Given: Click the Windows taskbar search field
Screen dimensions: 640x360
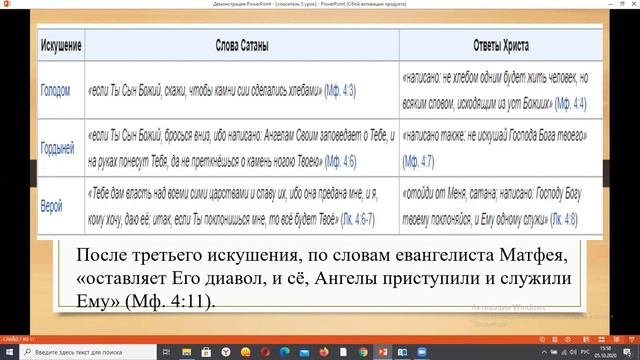Looking at the screenshot, I should [x=88, y=351].
